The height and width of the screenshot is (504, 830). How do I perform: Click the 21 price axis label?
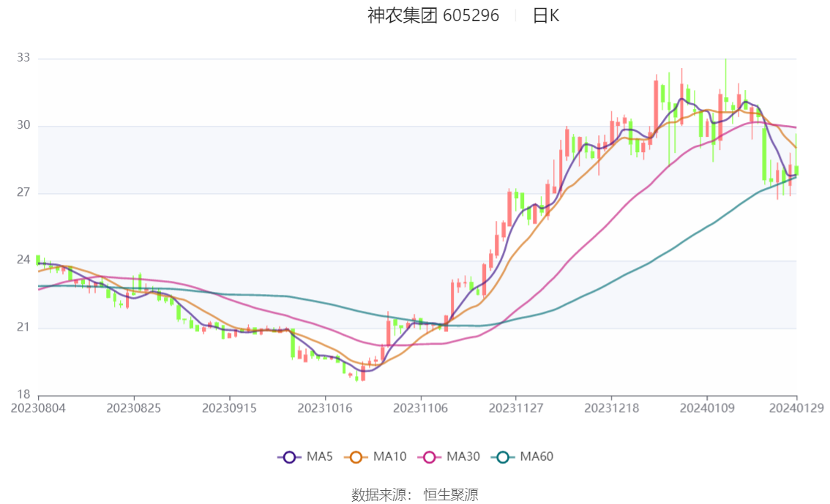coord(23,328)
